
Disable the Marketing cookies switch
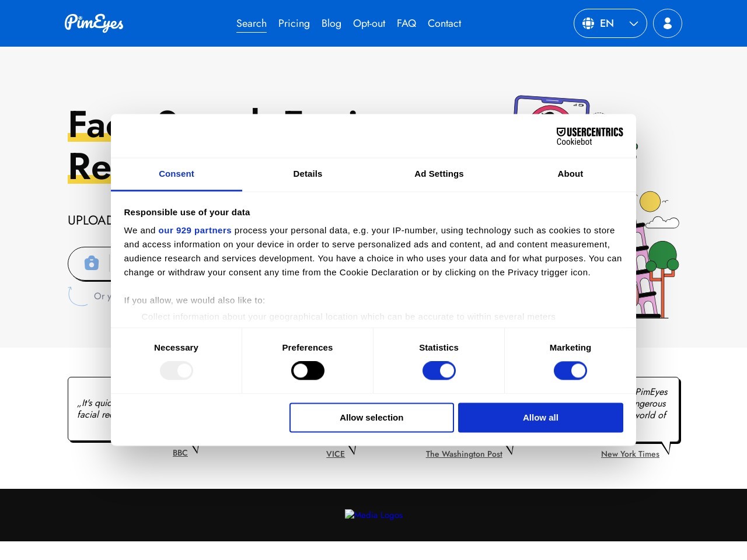click(570, 370)
